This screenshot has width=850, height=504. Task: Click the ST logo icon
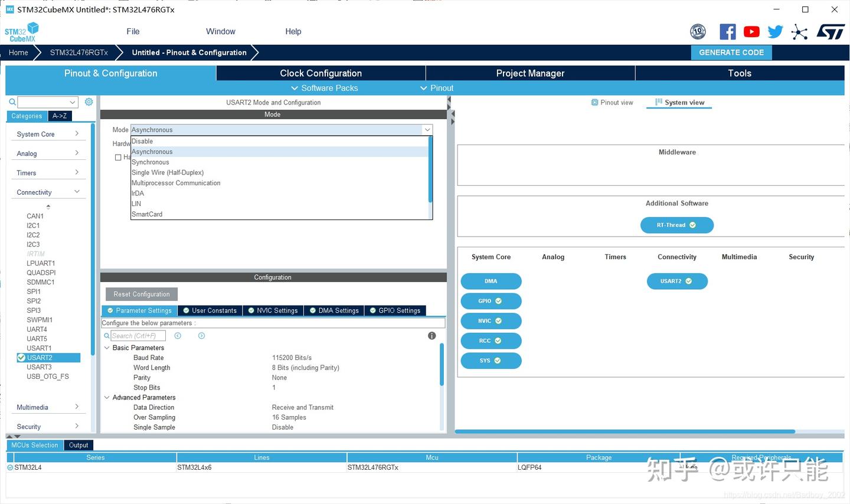click(831, 32)
